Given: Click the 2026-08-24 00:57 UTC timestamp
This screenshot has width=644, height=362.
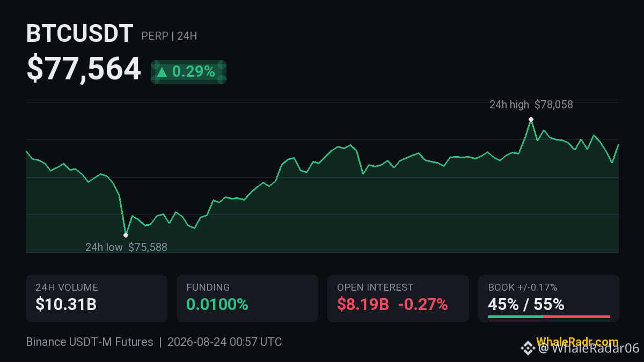Looking at the screenshot, I should click(224, 342).
